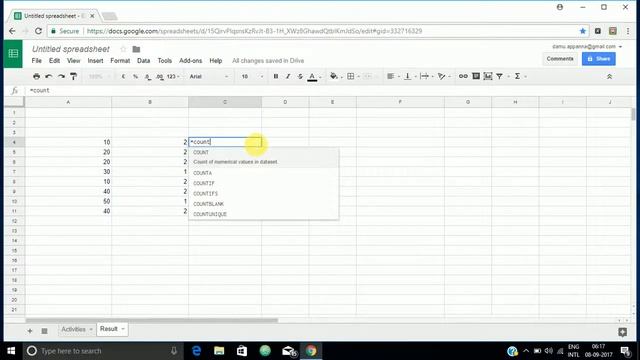Format as currency (euro symbol)

click(x=123, y=76)
